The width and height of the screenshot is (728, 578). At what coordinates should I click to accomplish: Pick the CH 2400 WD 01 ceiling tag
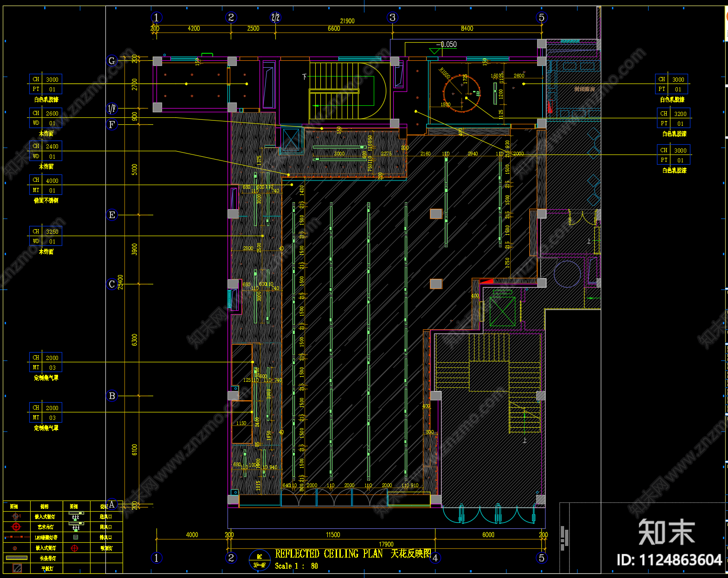pos(45,151)
